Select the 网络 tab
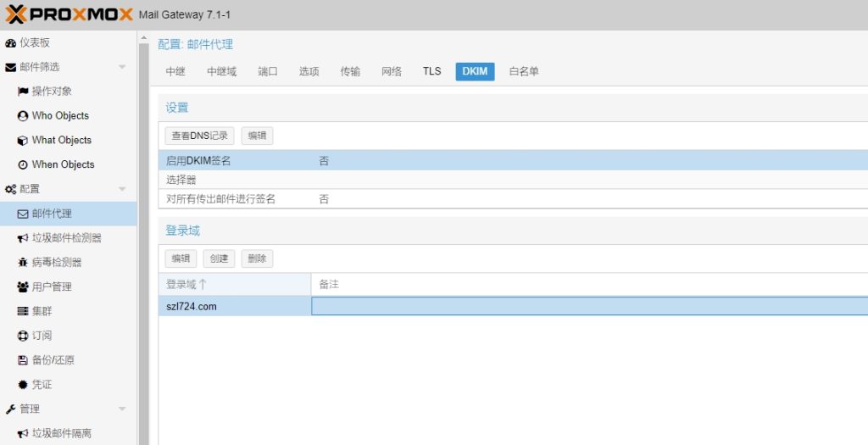Screen dimensions: 868x445 pos(392,71)
